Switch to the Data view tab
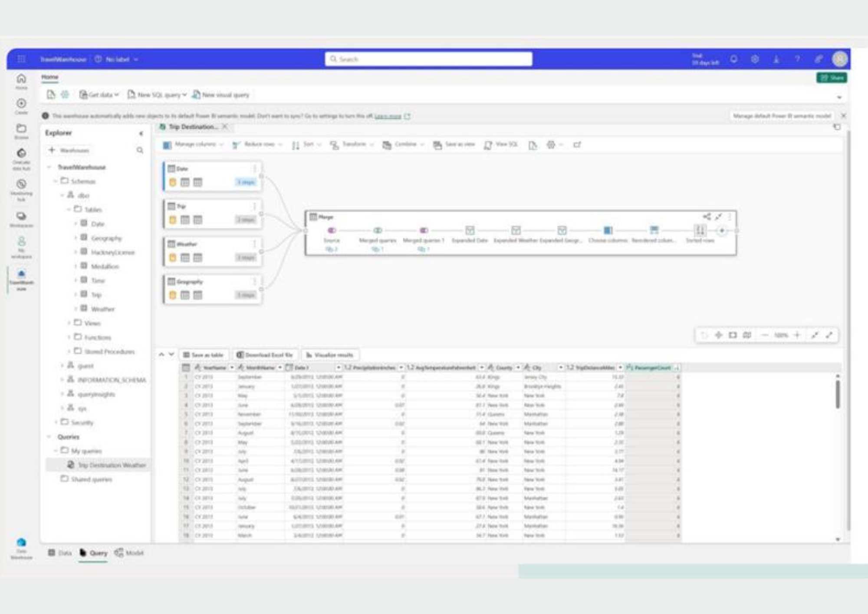 60,553
